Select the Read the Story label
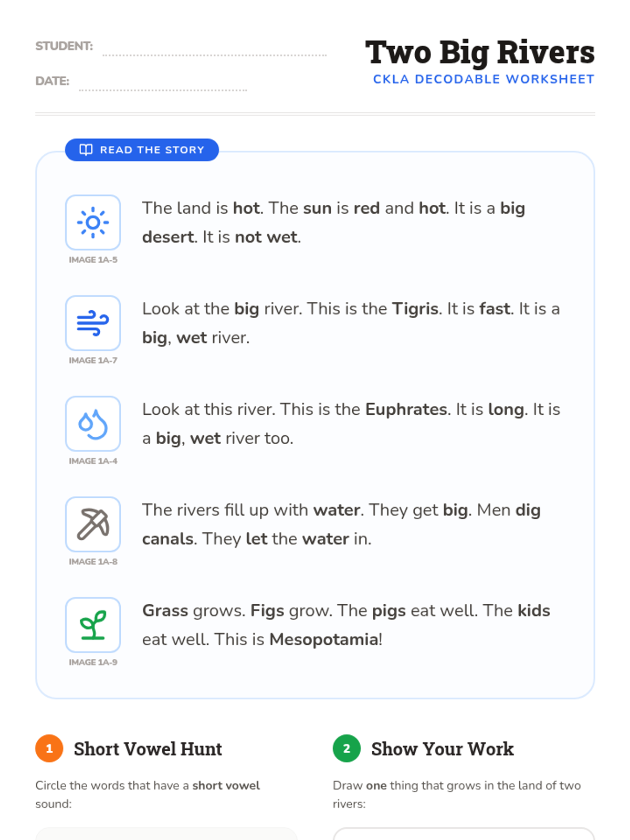The width and height of the screenshot is (630, 840). 152,150
